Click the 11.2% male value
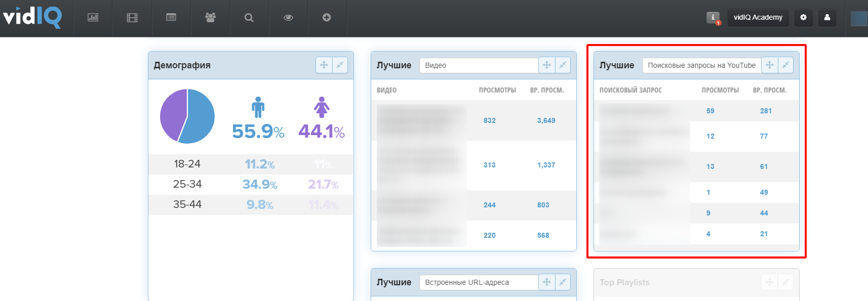Image resolution: width=868 pixels, height=301 pixels. [x=260, y=164]
